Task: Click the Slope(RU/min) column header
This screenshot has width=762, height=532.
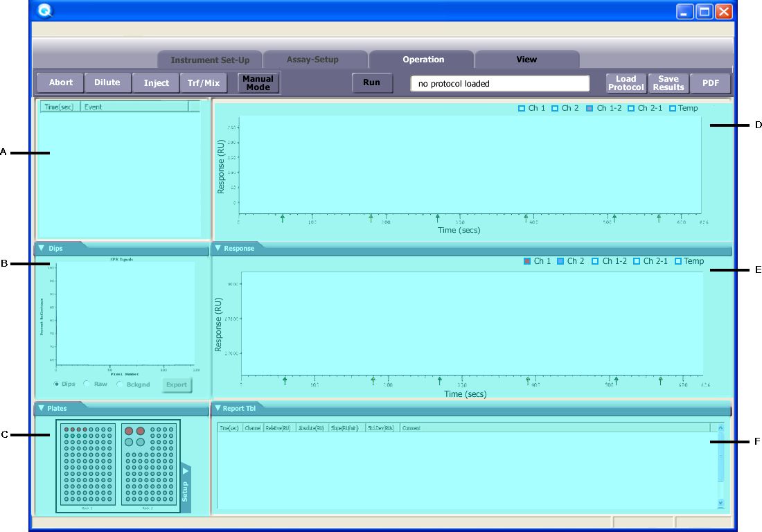Action: pos(346,428)
